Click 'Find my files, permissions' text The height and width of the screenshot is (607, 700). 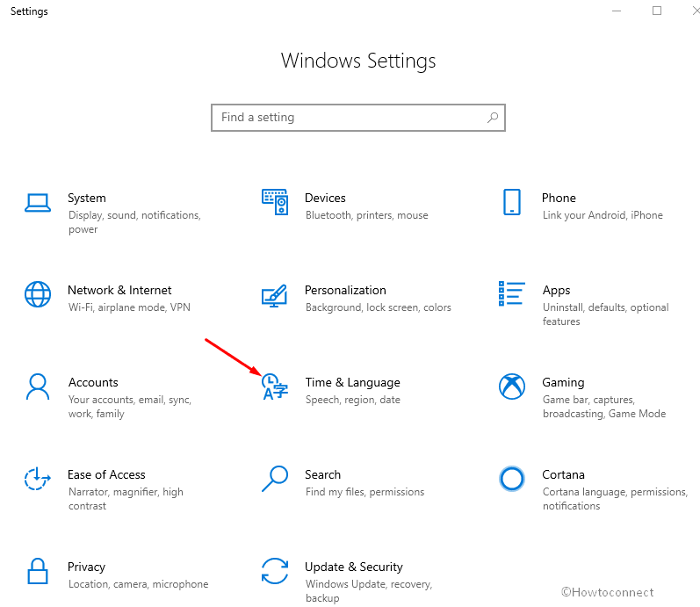pyautogui.click(x=364, y=492)
